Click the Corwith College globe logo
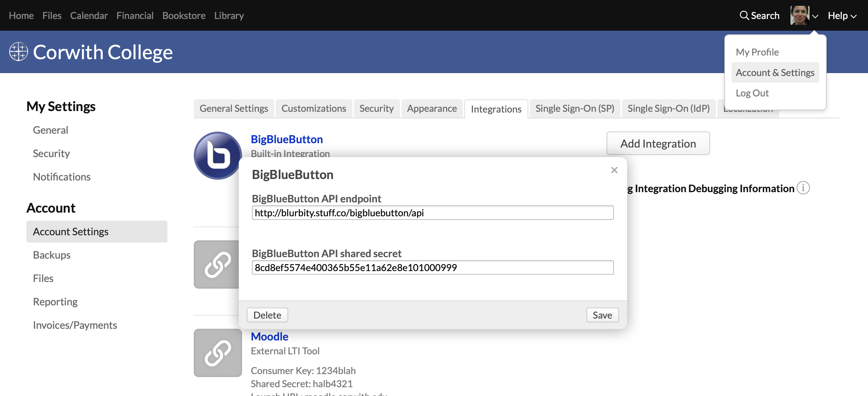This screenshot has width=868, height=396. tap(18, 52)
